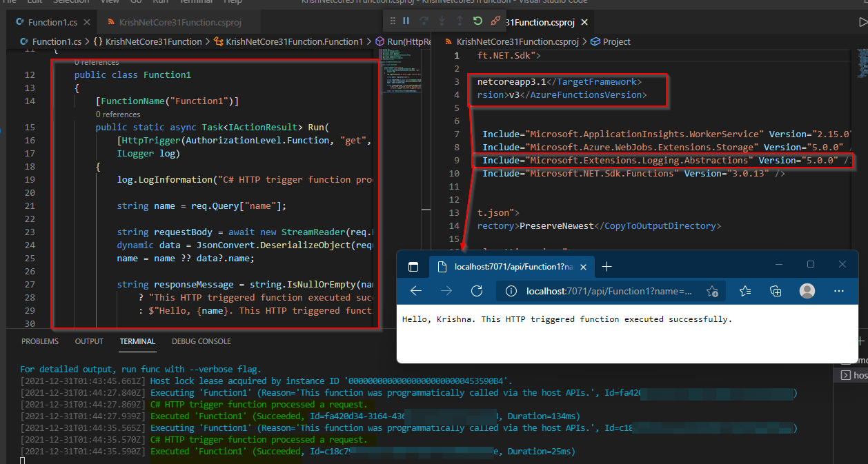Open Edge Settings and more menu
This screenshot has height=464, width=868.
tap(840, 291)
